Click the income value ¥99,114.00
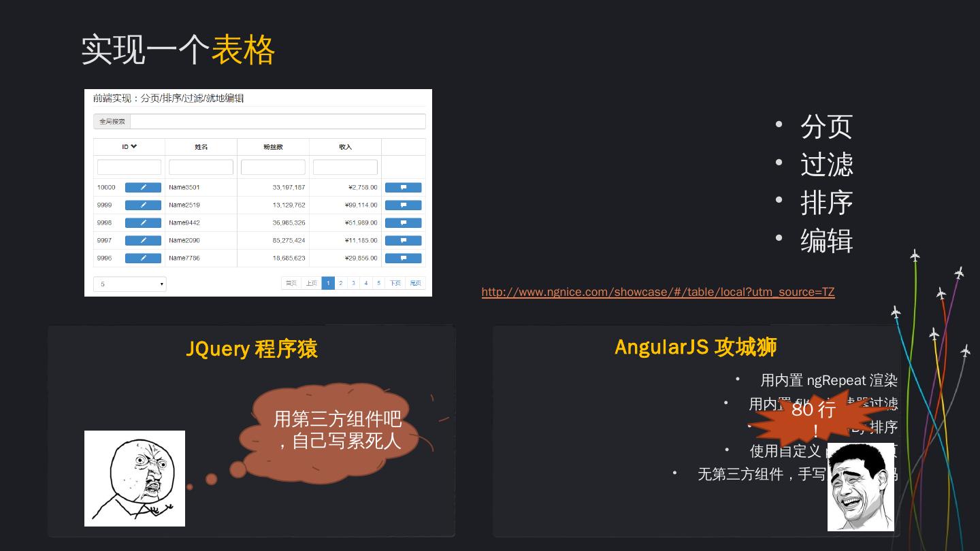The image size is (980, 551). (361, 205)
